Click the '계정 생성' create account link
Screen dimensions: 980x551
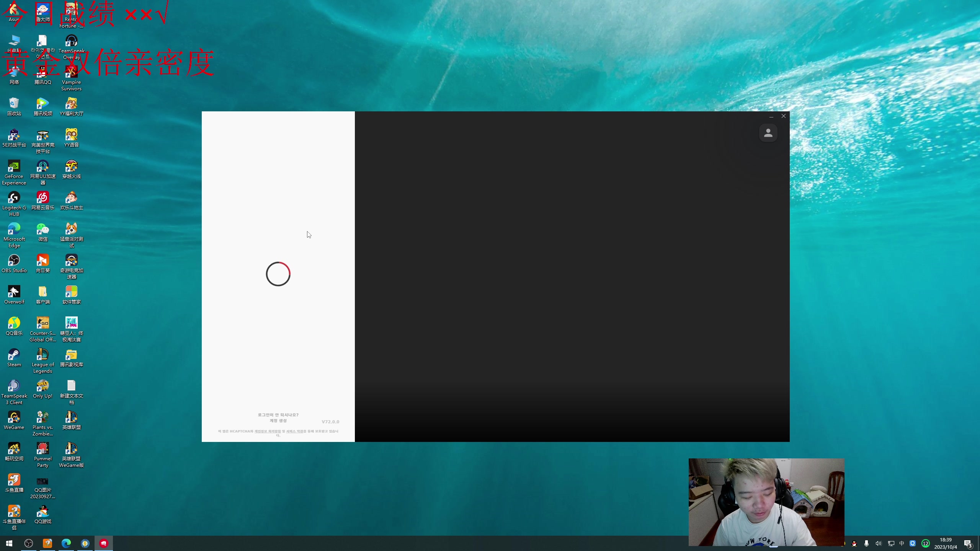click(278, 421)
